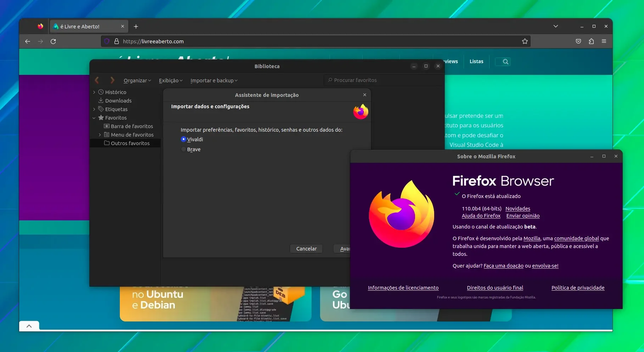644x352 pixels.
Task: Select Favoritos in the Library sidebar
Action: [x=112, y=118]
